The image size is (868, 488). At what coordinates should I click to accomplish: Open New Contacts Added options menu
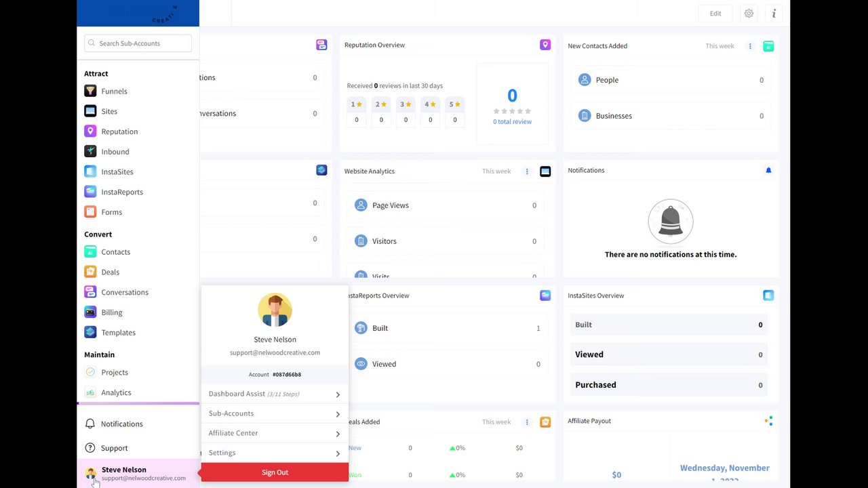(x=750, y=46)
